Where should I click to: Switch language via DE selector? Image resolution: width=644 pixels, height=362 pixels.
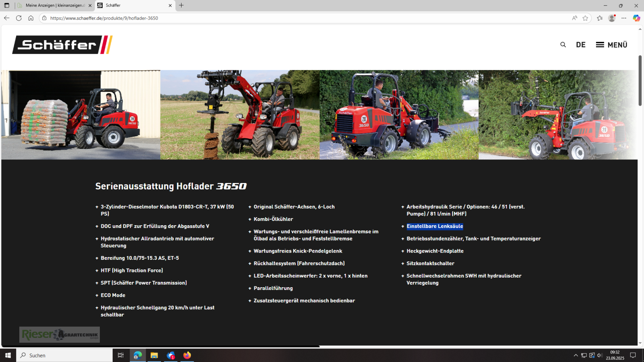[580, 45]
